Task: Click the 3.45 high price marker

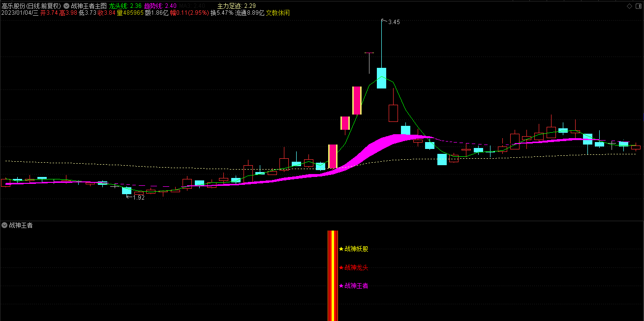Action: click(x=394, y=22)
